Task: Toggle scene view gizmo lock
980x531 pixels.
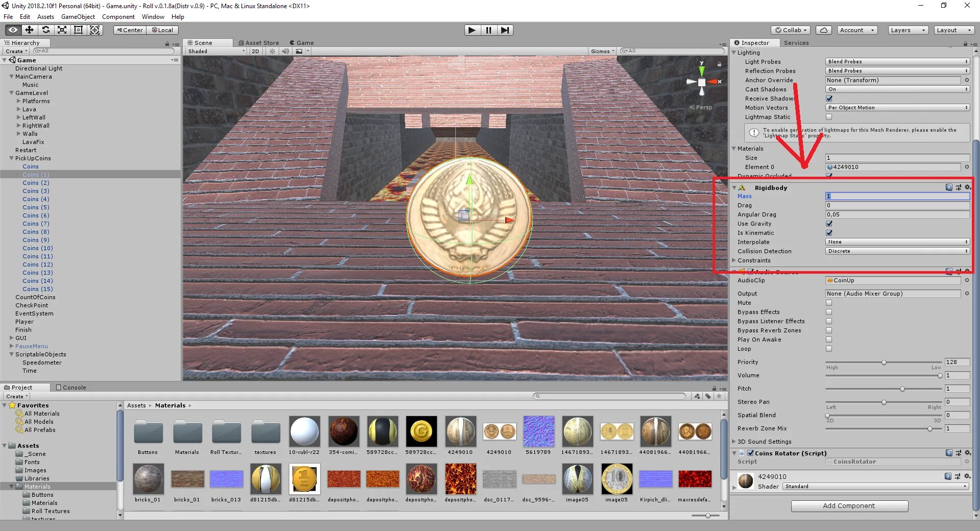Action: click(x=719, y=64)
